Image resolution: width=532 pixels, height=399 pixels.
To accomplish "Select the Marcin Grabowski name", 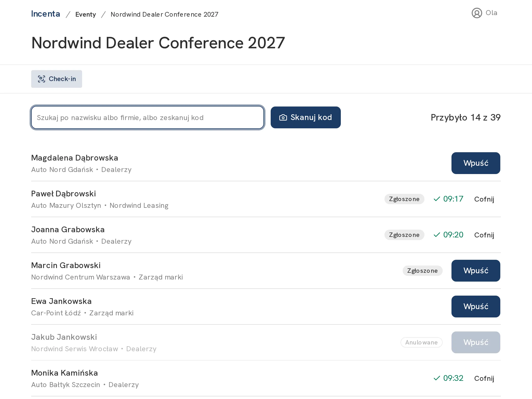I will tap(66, 265).
